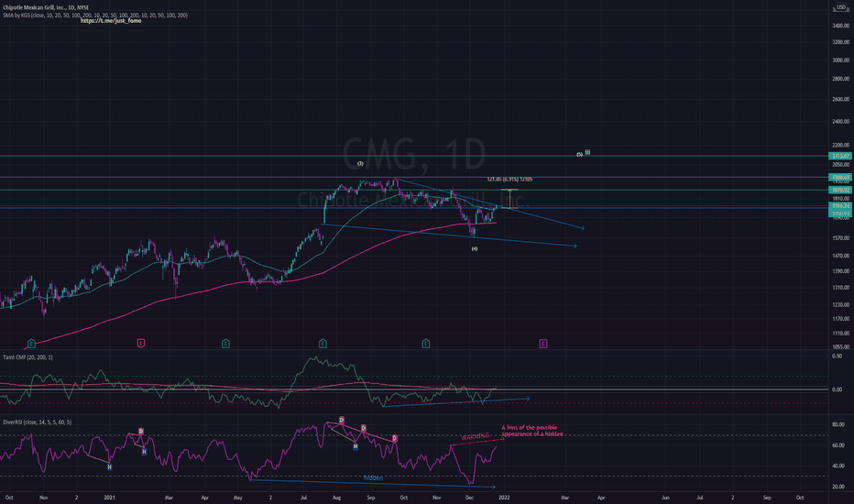Open the USD currency selector on price axis
854x504 pixels.
click(x=841, y=7)
